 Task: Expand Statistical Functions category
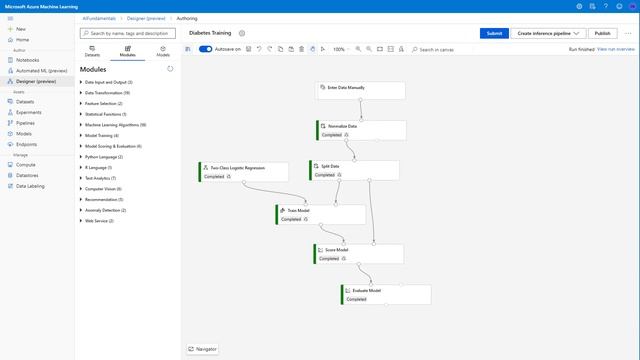(103, 114)
